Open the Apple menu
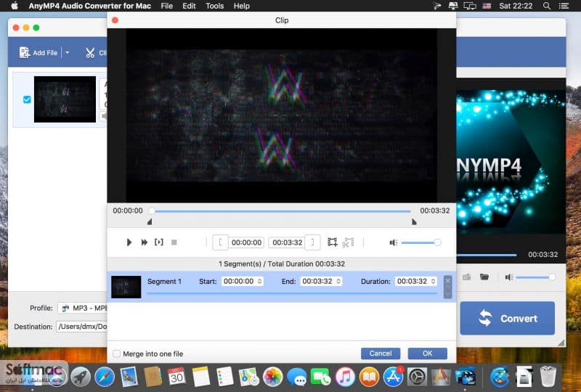581x392 pixels. click(15, 6)
